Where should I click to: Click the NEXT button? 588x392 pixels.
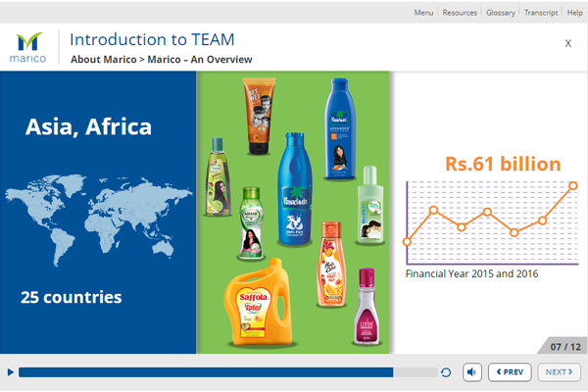pos(559,372)
